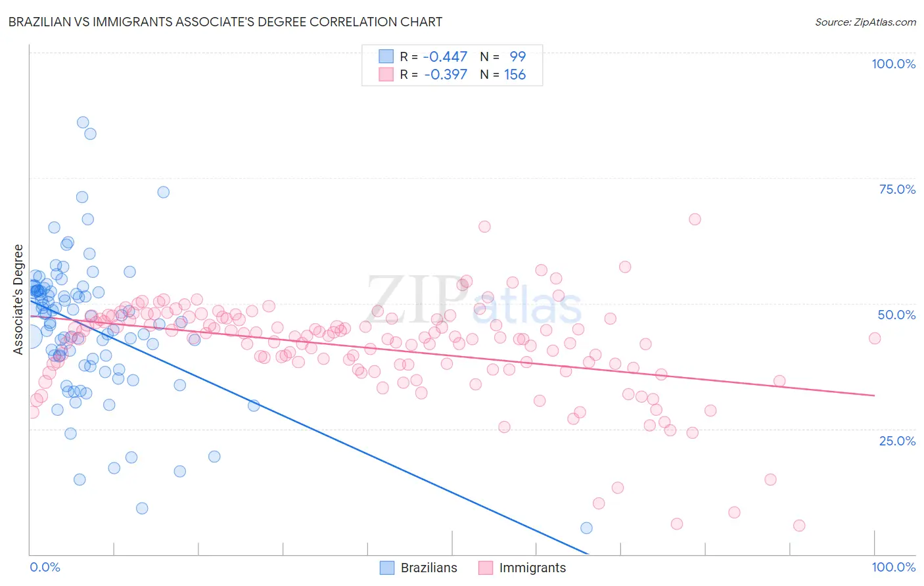
Task: Open the ZipAtlas.com source text
Action: 866,22
